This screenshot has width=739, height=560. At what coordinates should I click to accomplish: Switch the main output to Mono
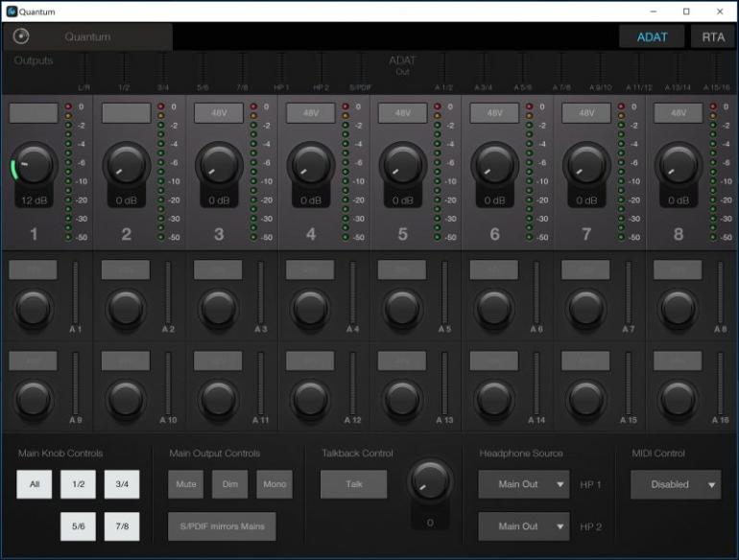tap(274, 484)
